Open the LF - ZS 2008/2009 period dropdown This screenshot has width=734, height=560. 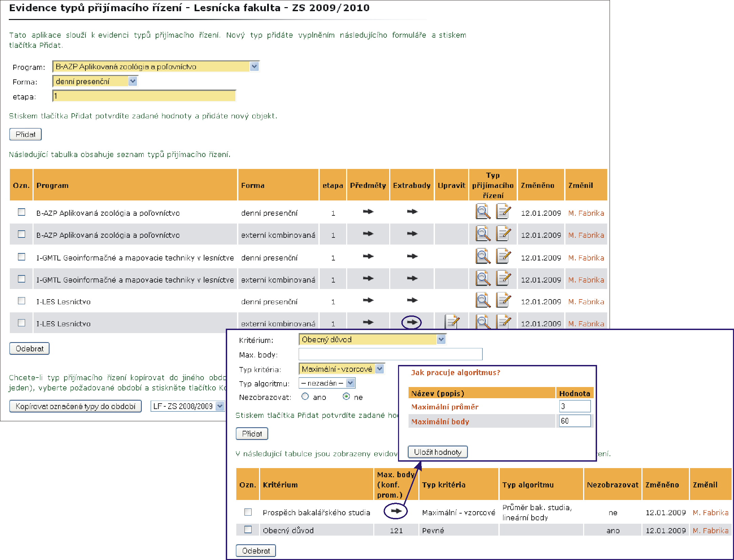[x=188, y=406]
